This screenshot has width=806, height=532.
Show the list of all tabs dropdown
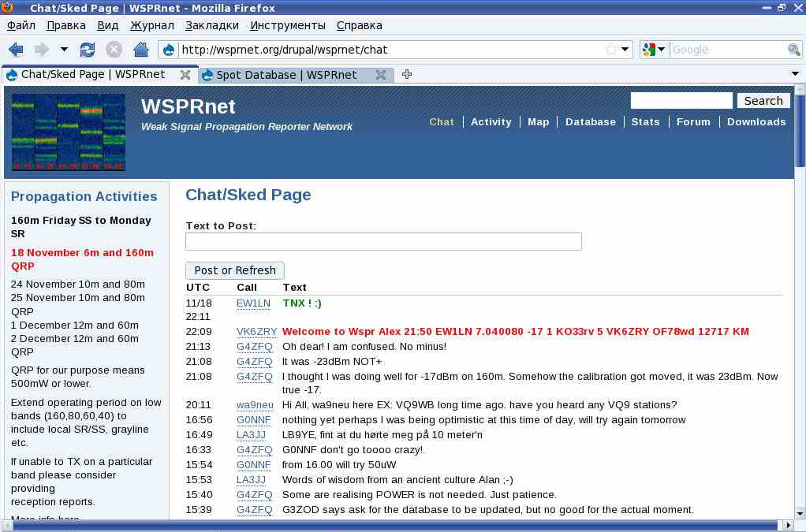point(795,74)
